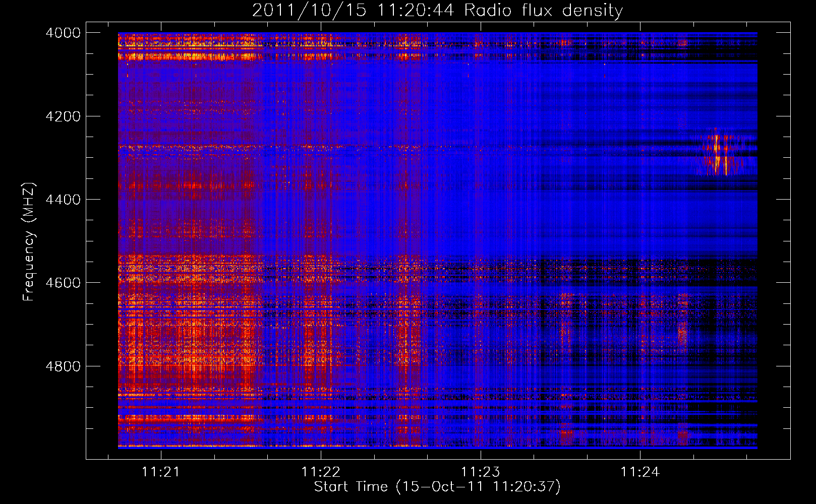Viewport: 816px width, 504px height.
Task: Click the 11:22 time tick label
Action: pos(321,472)
